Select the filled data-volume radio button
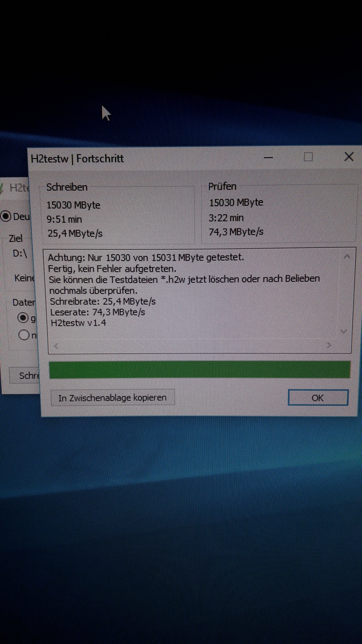The height and width of the screenshot is (644, 362). [23, 318]
